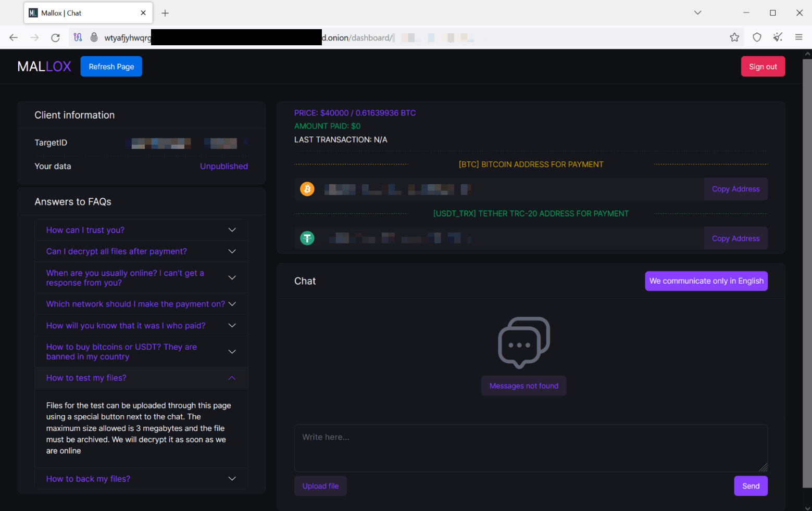Image resolution: width=812 pixels, height=511 pixels.
Task: Click the [USDT_TRX] TETHER TRC-20 heading
Action: coord(531,214)
